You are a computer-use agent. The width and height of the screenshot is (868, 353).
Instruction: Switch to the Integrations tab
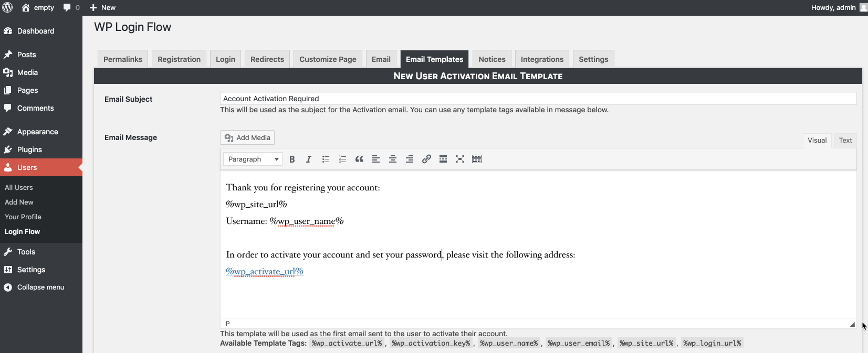coord(542,59)
